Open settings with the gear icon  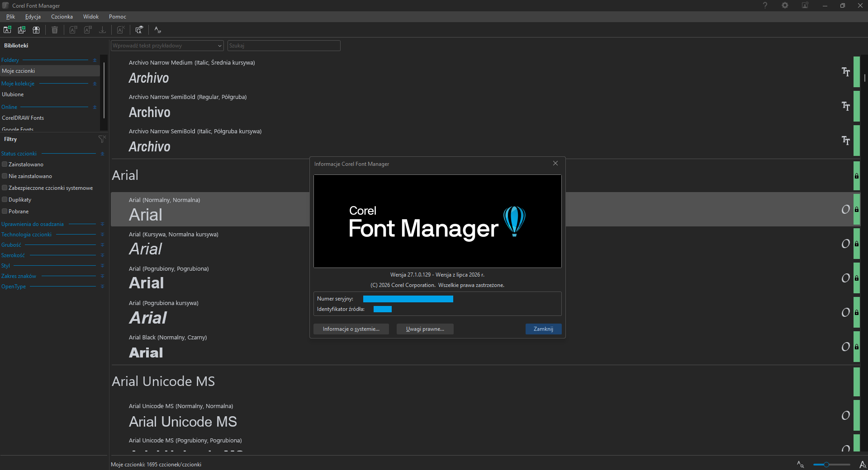[x=785, y=5]
